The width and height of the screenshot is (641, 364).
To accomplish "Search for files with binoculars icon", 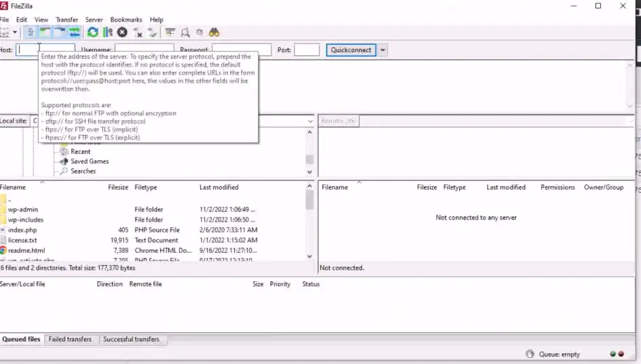I will [x=214, y=33].
